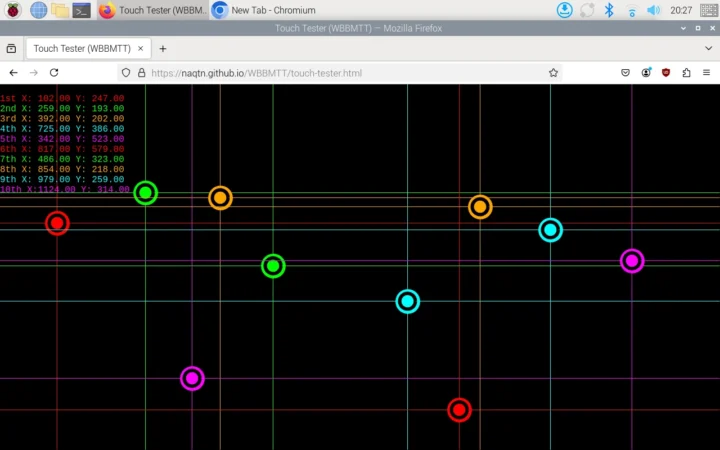Open the Firefox hamburger menu

pos(706,73)
